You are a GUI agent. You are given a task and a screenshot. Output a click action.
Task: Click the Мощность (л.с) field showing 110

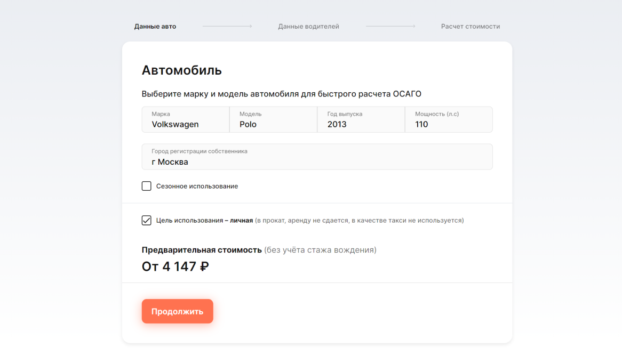coord(449,119)
